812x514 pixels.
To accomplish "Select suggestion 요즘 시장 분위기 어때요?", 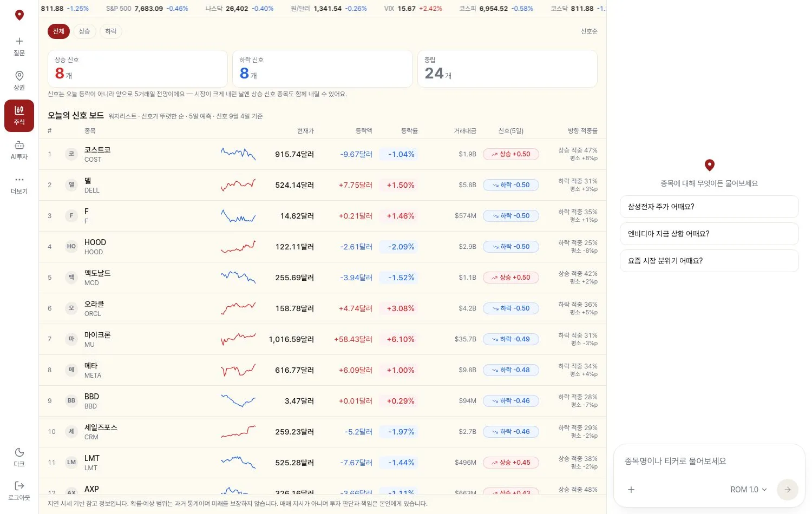I will click(709, 261).
